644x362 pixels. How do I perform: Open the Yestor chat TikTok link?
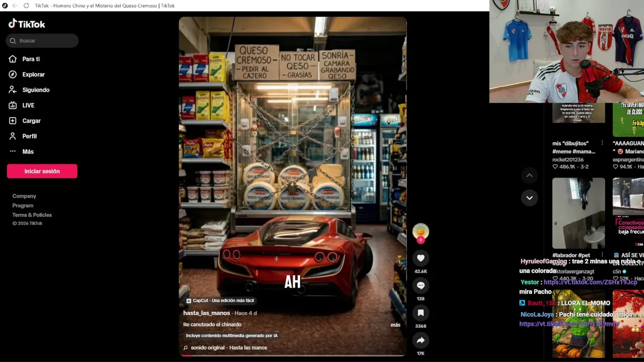(590, 282)
